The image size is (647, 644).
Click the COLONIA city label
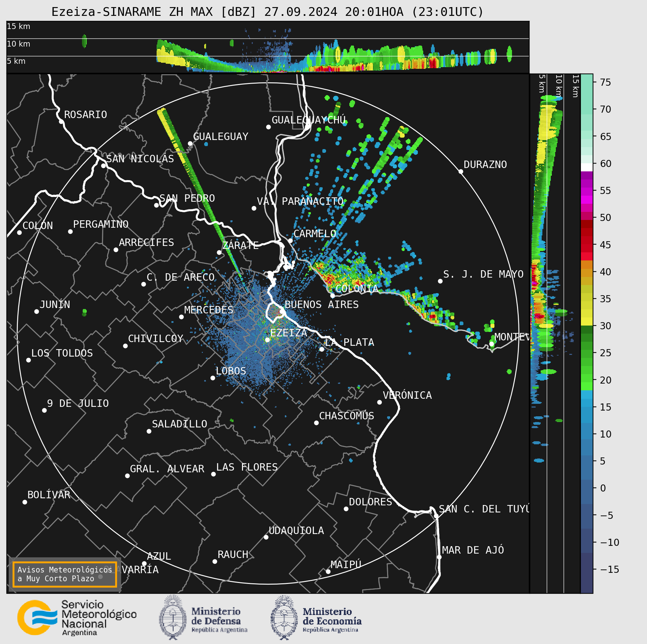coord(357,289)
